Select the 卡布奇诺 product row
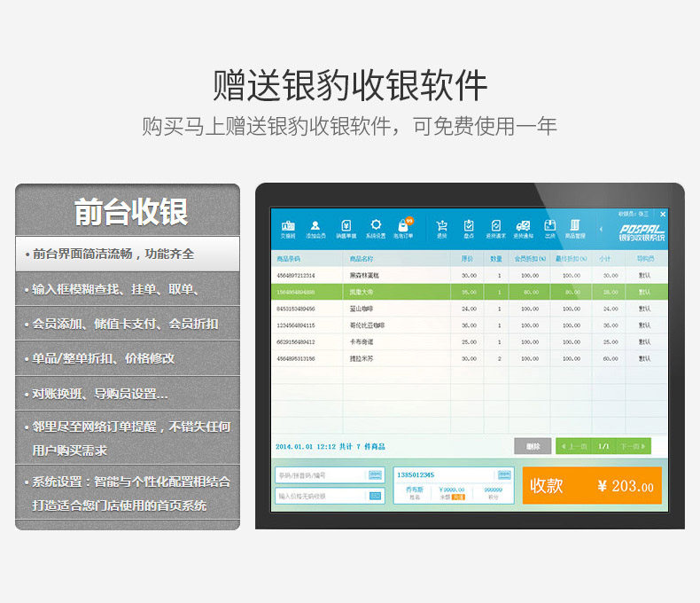Image resolution: width=700 pixels, height=603 pixels. [470, 341]
